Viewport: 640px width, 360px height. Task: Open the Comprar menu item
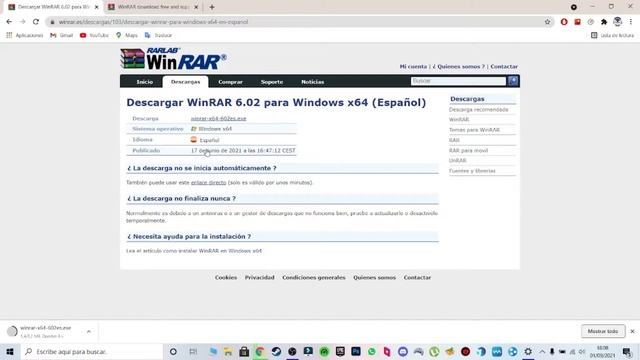(x=230, y=82)
